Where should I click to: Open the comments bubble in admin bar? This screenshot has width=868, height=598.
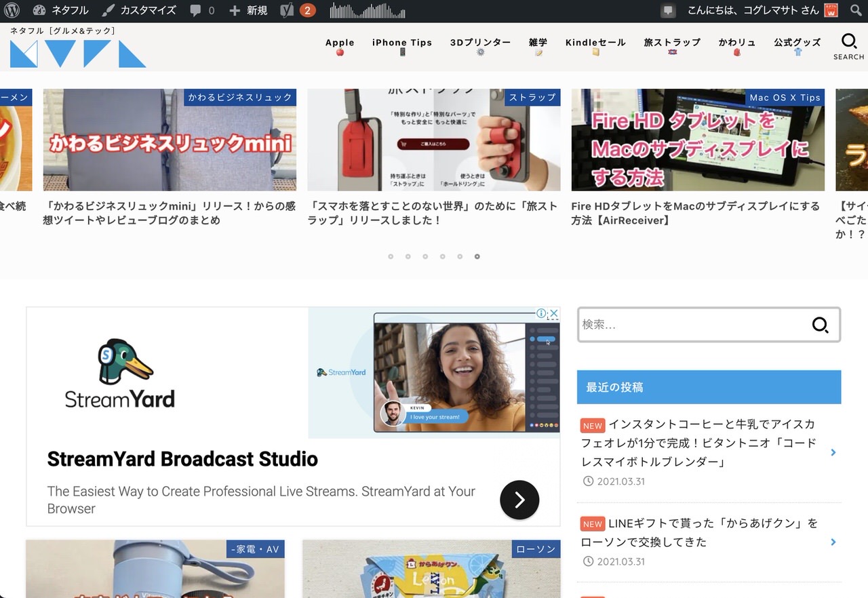(202, 10)
